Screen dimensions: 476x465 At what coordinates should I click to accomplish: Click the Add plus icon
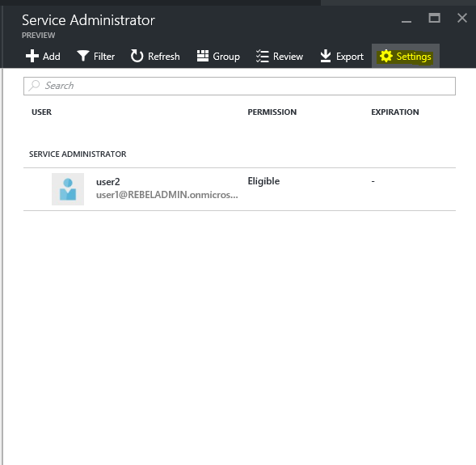[32, 56]
